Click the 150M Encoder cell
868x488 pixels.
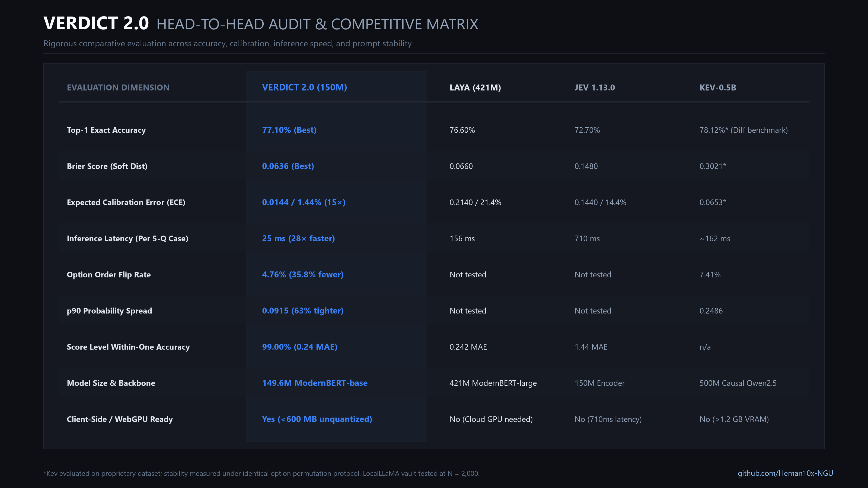(x=599, y=383)
